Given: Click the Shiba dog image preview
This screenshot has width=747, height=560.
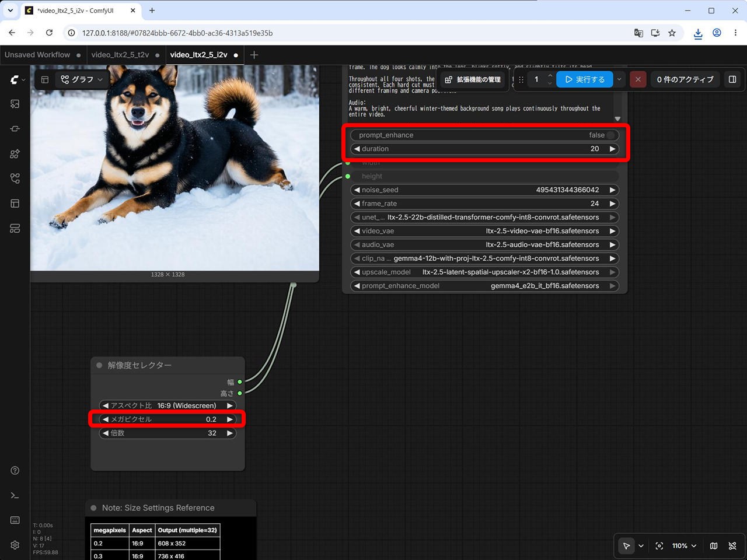Looking at the screenshot, I should (174, 168).
